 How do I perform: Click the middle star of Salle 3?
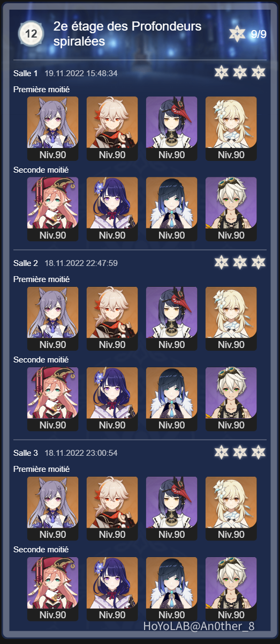click(240, 453)
